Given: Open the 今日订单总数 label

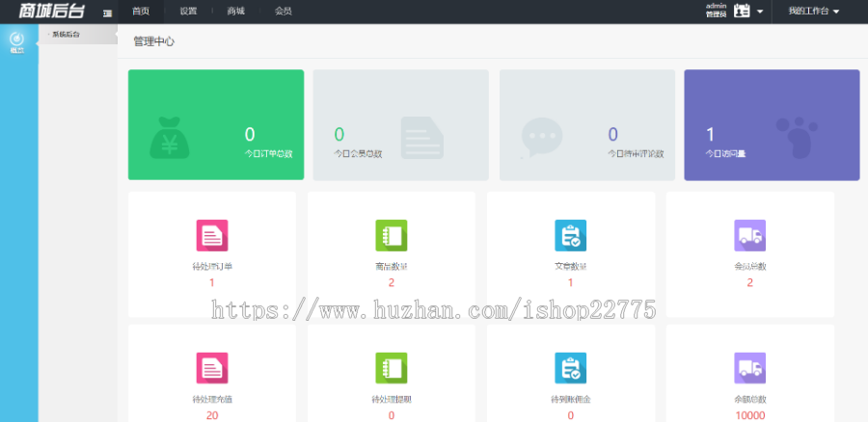Looking at the screenshot, I should (x=268, y=154).
